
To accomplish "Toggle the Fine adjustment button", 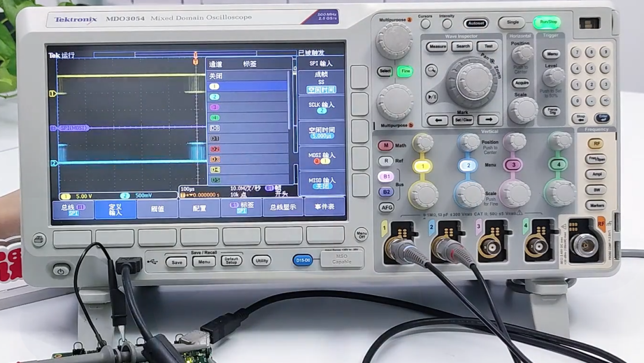I will click(405, 71).
